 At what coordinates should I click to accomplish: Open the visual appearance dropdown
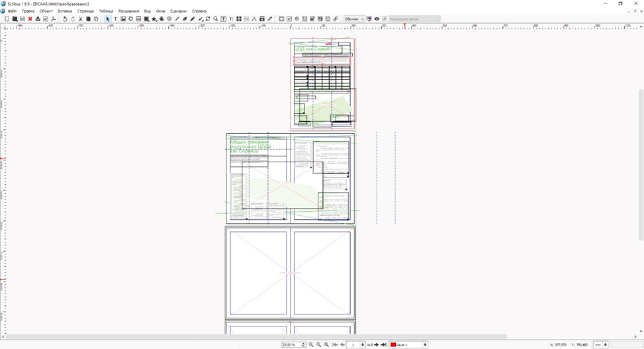tap(414, 19)
